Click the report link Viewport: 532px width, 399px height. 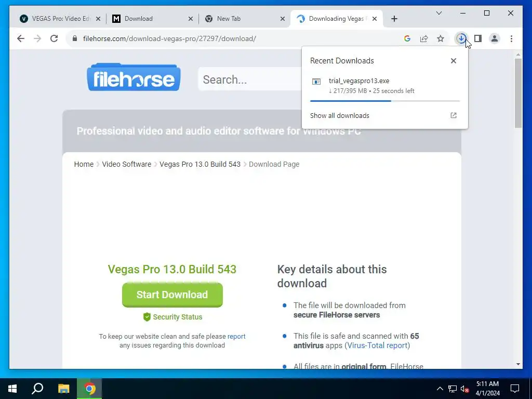click(x=236, y=336)
